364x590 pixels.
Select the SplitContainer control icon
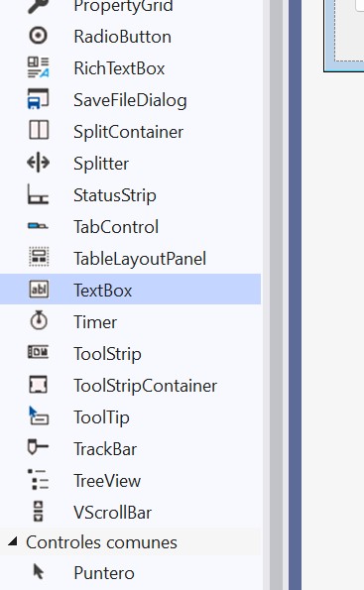tap(39, 131)
